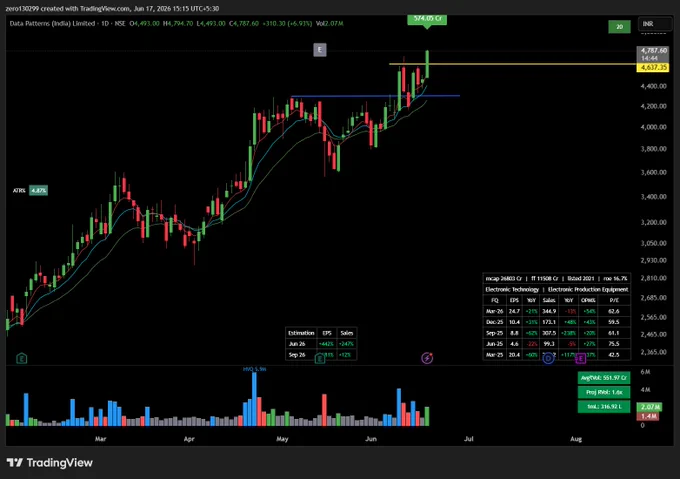Click the 3,400.00 price axis label

pyautogui.click(x=653, y=196)
